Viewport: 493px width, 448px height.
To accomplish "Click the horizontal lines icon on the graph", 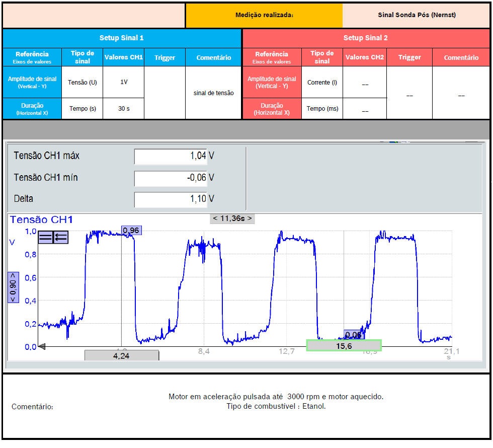I will [46, 237].
